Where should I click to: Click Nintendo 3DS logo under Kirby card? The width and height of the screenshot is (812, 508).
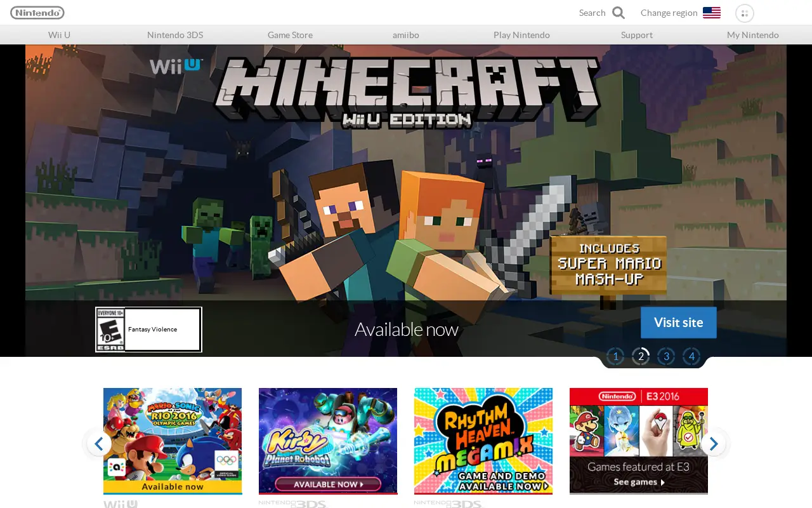(x=293, y=504)
